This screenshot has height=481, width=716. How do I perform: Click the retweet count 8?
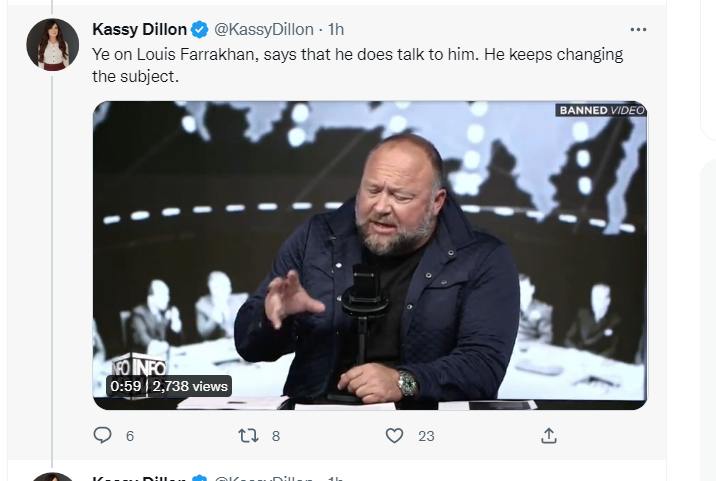[x=276, y=436]
